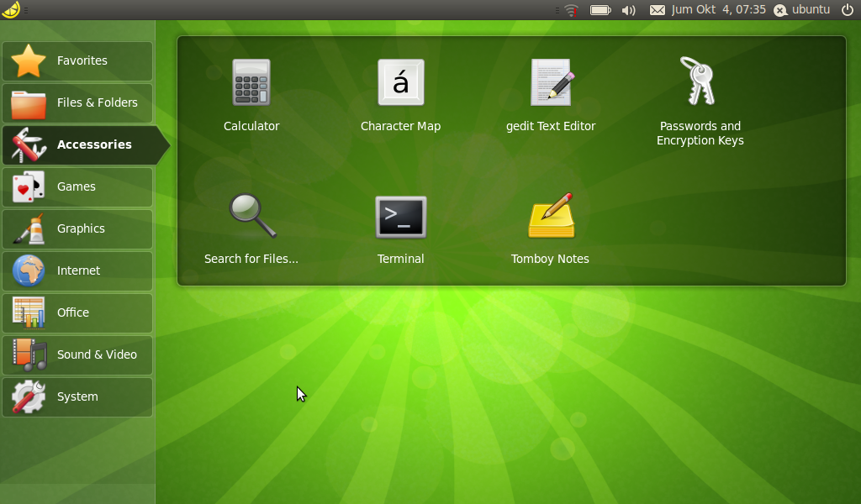Select the Favorites category
Image resolution: width=861 pixels, height=504 pixels.
(x=77, y=60)
